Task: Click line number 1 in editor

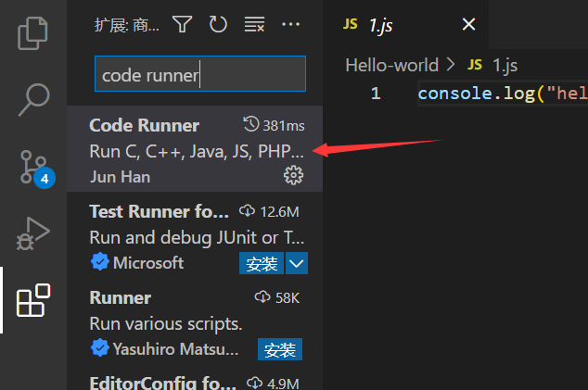Action: [x=376, y=94]
